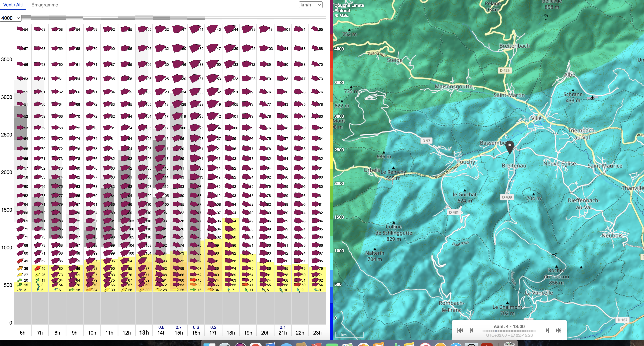This screenshot has width=644, height=346.
Task: Click paraglider icon near Bellevue 858 m
Action: pos(546,17)
